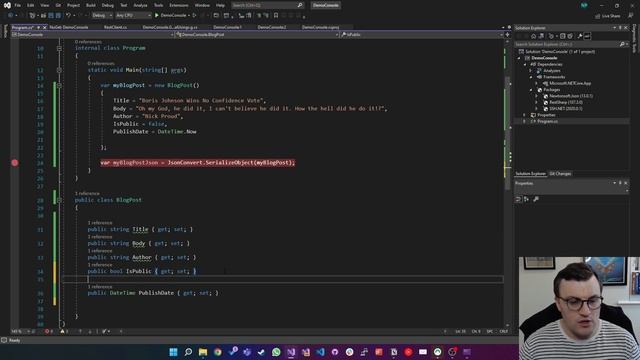Open the Any CPU platform dropdown
The image size is (640, 360).
tap(133, 16)
